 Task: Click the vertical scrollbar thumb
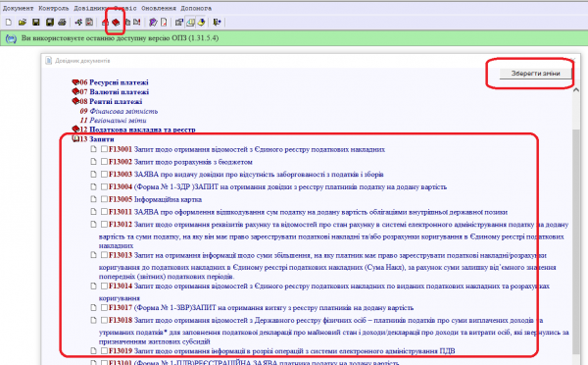click(576, 240)
